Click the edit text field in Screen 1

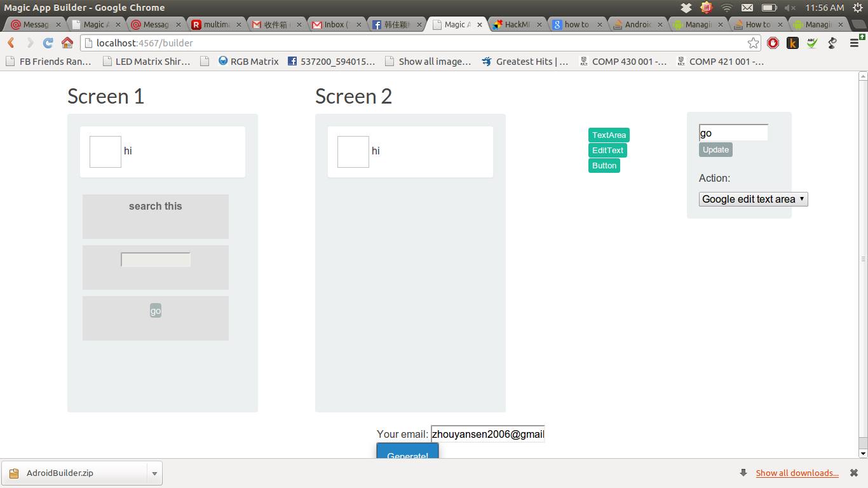(156, 260)
